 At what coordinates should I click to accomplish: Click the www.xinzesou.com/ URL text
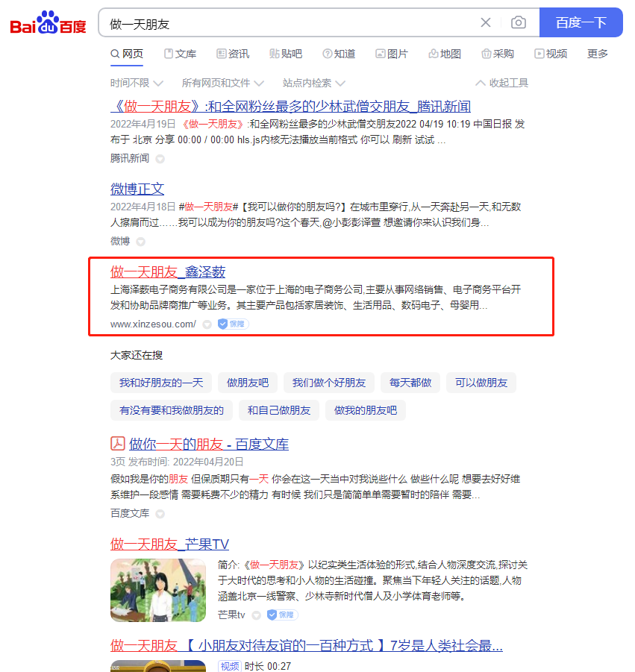click(x=153, y=324)
